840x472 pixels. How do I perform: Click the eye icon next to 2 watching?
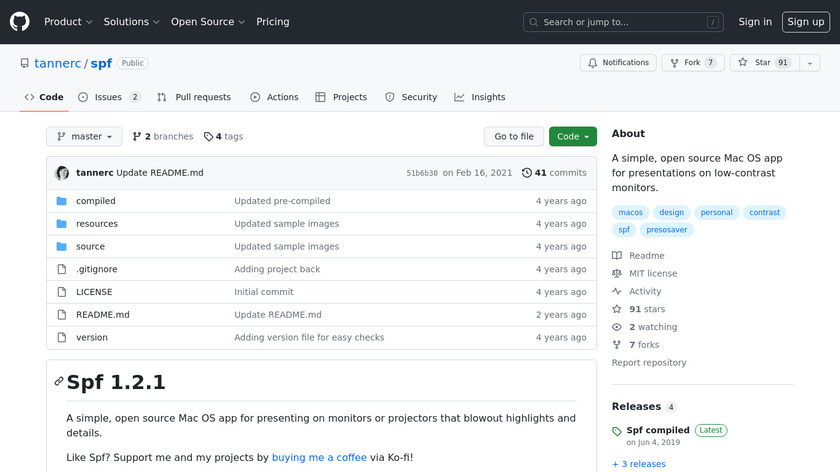coord(617,327)
